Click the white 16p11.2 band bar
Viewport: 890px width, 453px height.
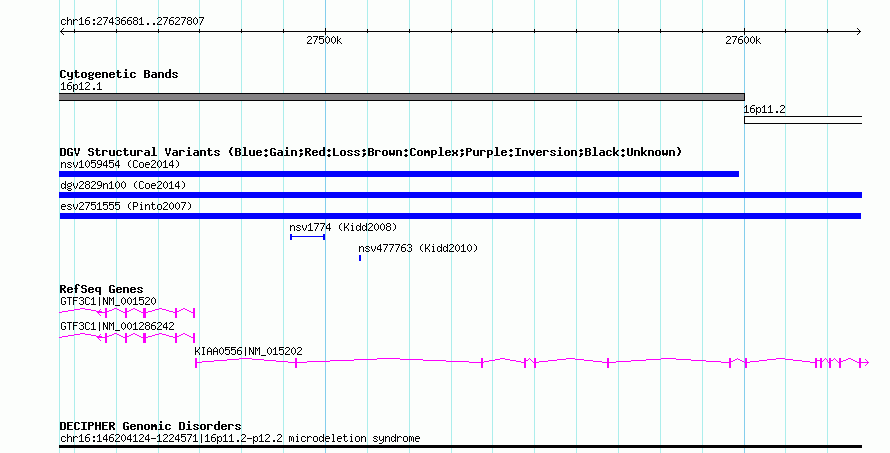tap(803, 120)
